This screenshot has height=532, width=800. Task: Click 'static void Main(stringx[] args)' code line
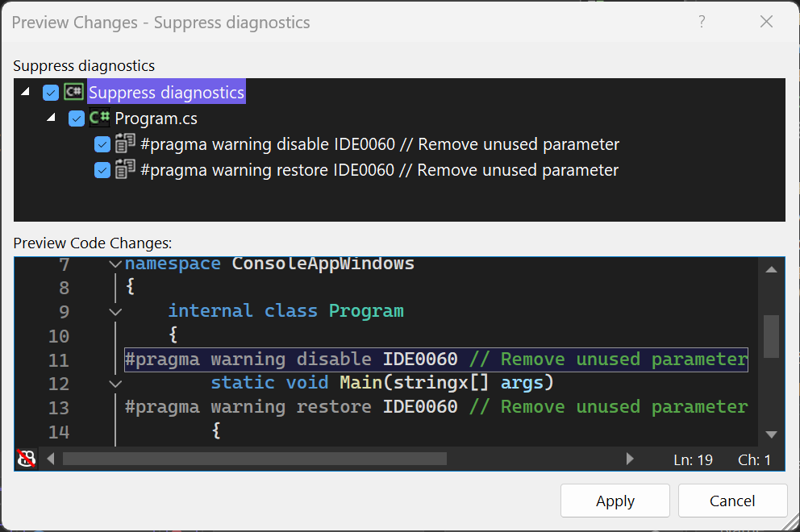[382, 383]
